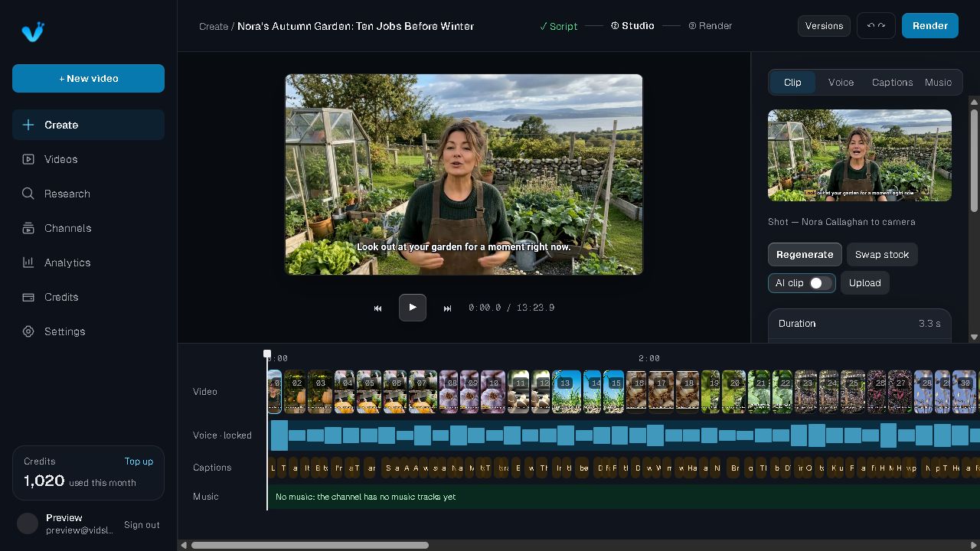The height and width of the screenshot is (551, 980).
Task: Click the Create breadcrumb link
Action: pos(214,26)
